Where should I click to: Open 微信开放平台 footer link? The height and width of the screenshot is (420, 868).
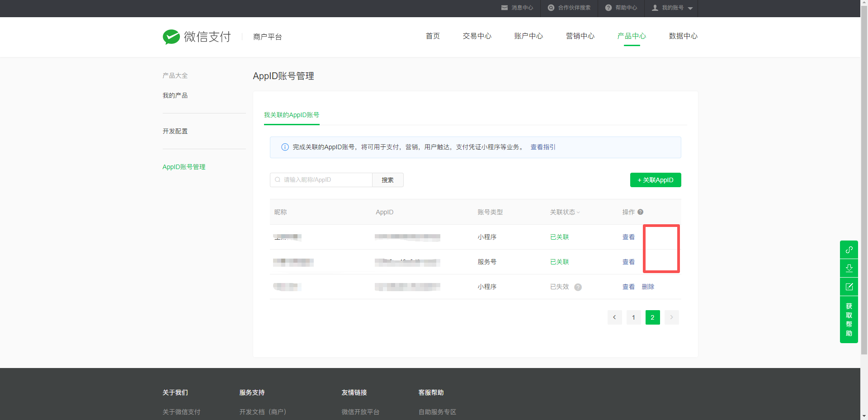coord(360,412)
